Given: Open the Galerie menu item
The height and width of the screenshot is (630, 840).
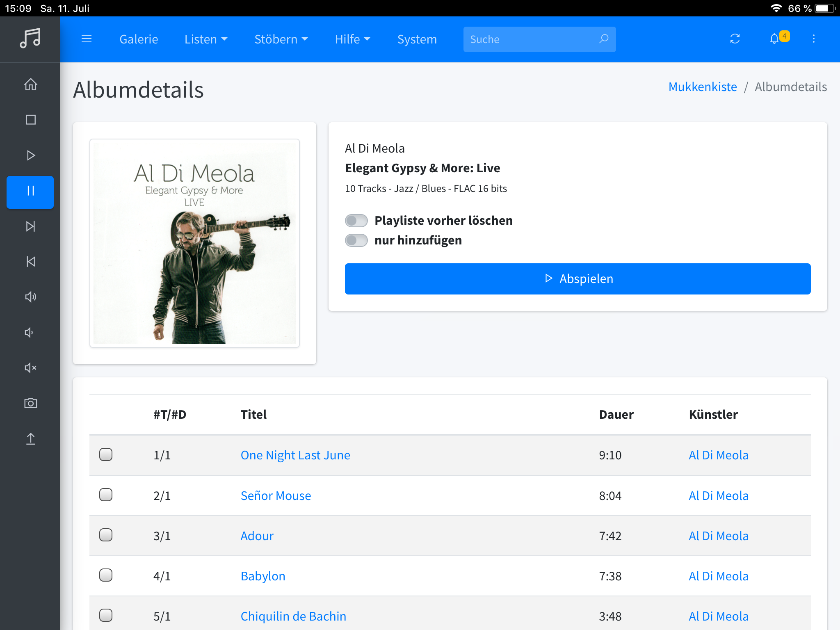Looking at the screenshot, I should [139, 39].
